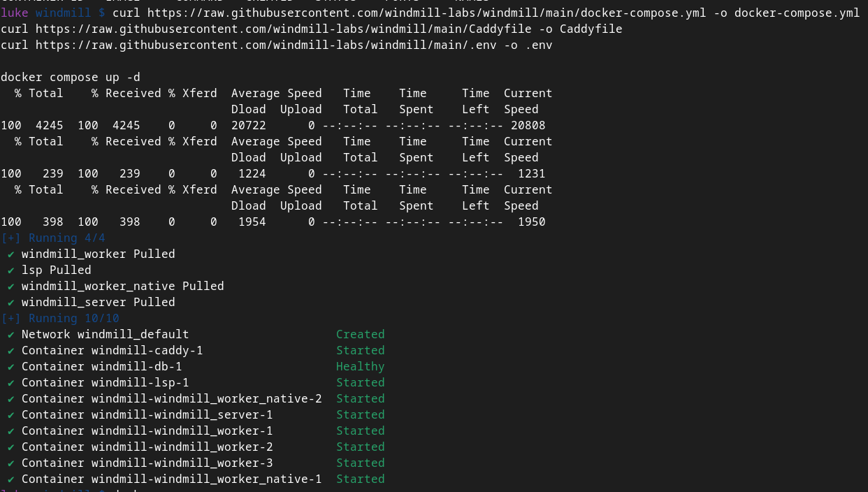Click the 20808 current speed value
Screen dimensions: 868x492
pos(528,126)
